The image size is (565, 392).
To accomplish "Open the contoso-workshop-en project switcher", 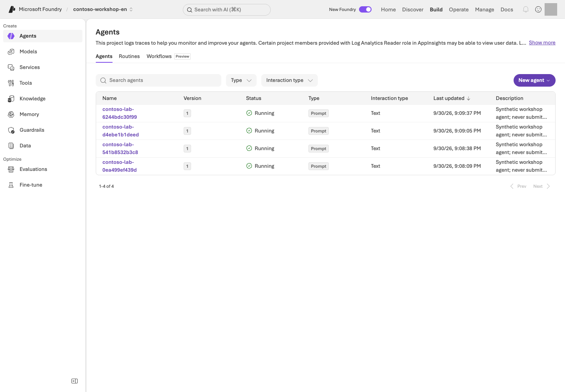I will (103, 9).
